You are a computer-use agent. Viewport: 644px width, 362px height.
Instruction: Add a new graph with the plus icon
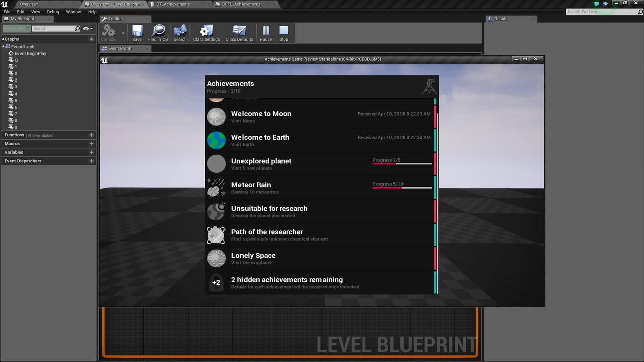click(x=91, y=39)
